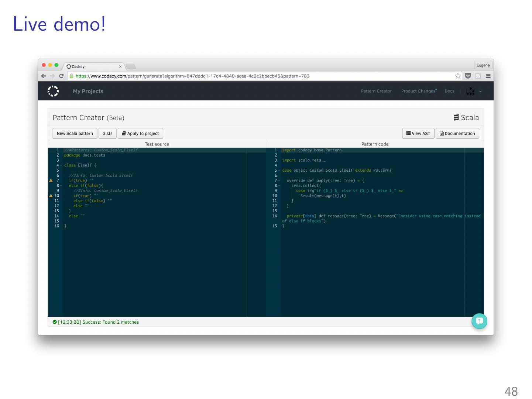Select the Codacy browser tab
Viewport: 532px width, 399px height.
pos(92,66)
